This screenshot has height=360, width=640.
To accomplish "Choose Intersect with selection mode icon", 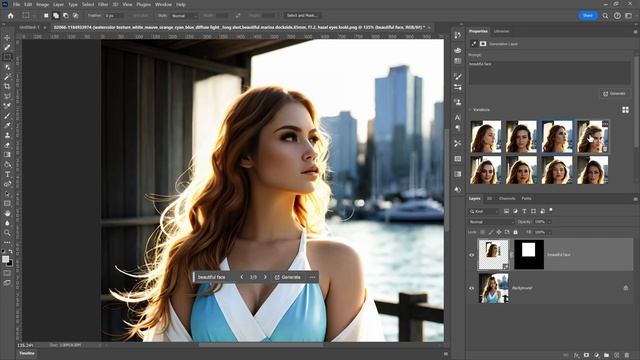I will 76,16.
